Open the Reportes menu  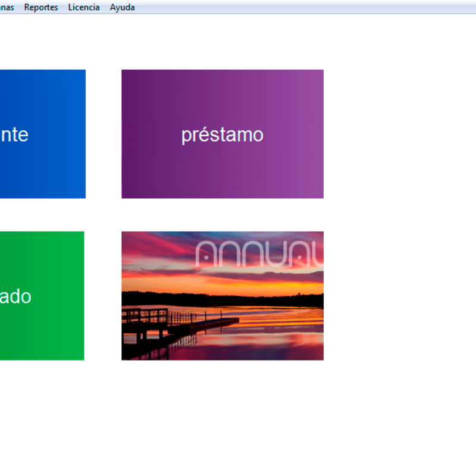point(41,7)
